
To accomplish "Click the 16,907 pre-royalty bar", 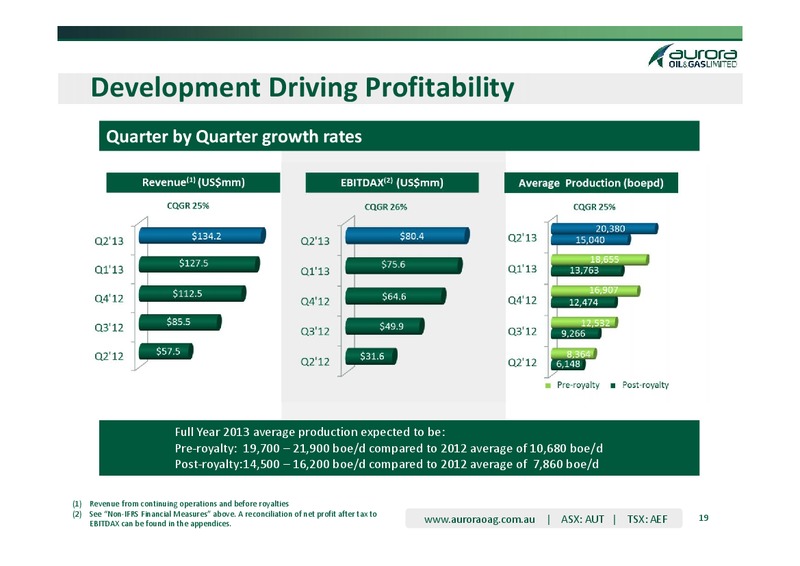I will (x=595, y=291).
